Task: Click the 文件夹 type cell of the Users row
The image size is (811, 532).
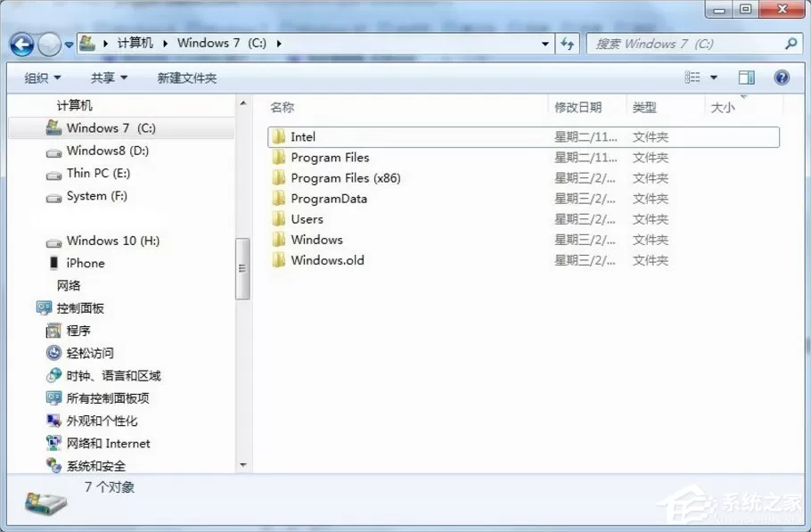Action: point(651,219)
